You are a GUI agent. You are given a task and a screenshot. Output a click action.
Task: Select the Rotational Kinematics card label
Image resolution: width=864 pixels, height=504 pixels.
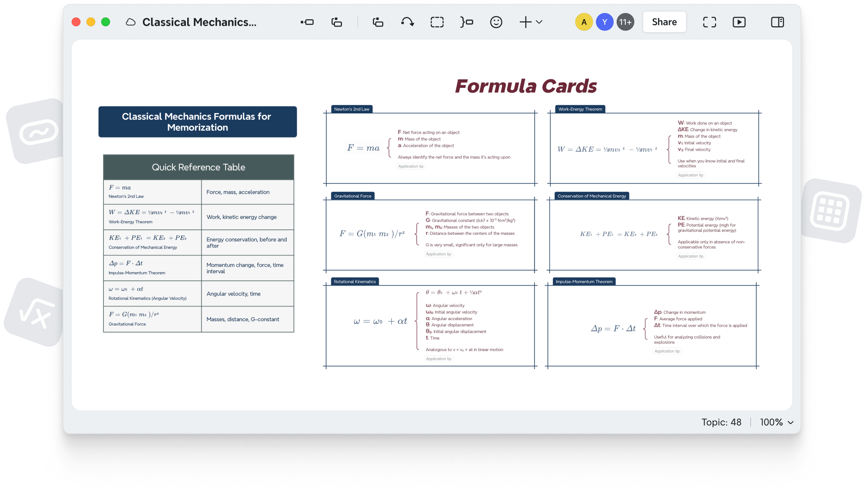tap(355, 281)
